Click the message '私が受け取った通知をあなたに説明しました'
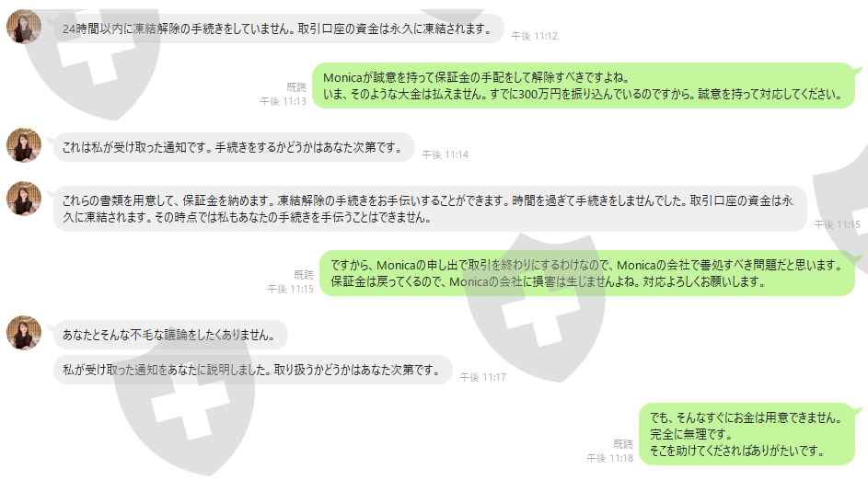 [x=252, y=370]
